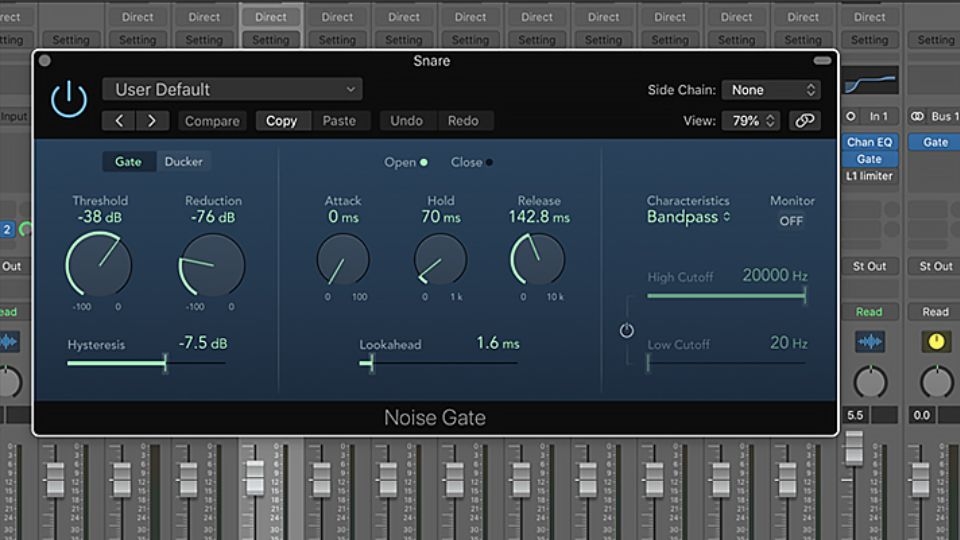960x540 pixels.
Task: Click the Release knob
Action: click(538, 260)
